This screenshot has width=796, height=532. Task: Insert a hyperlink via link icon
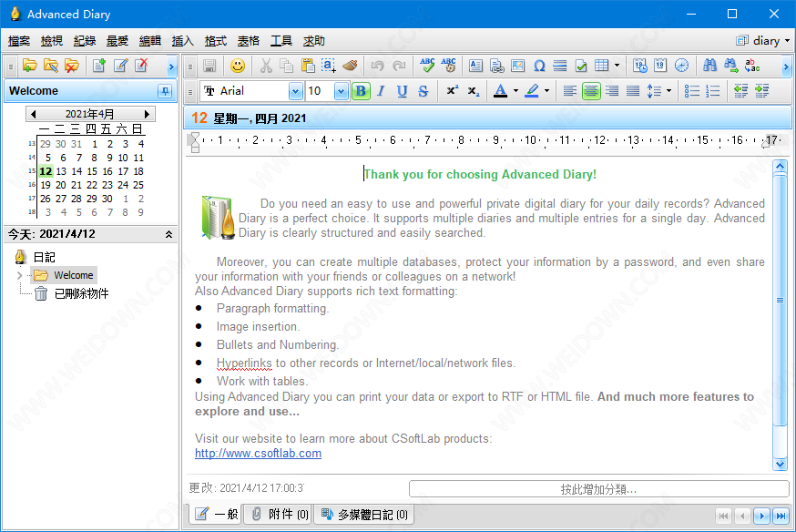click(x=497, y=66)
